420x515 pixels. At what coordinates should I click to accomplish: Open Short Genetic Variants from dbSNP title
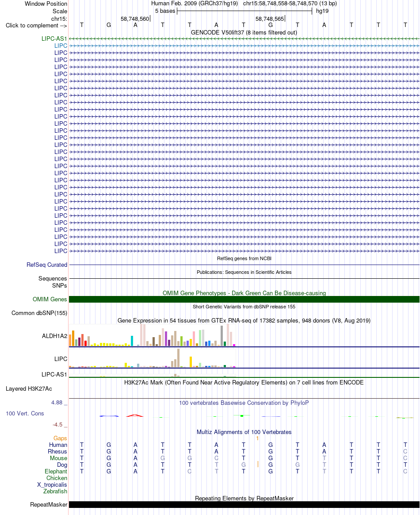[244, 307]
